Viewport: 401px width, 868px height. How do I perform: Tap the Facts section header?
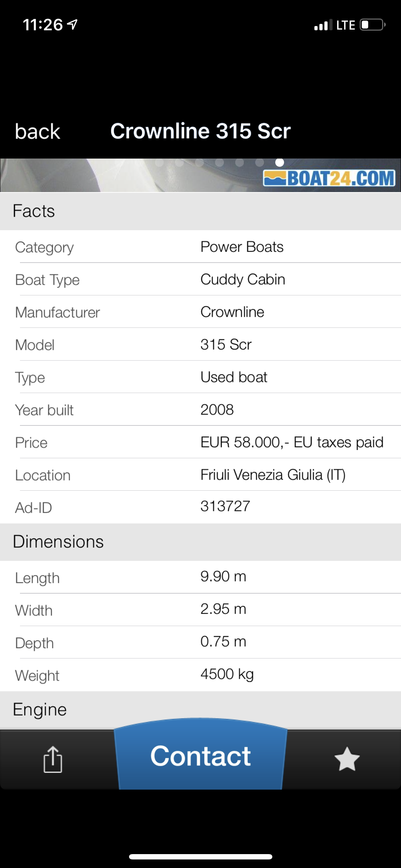click(x=34, y=211)
